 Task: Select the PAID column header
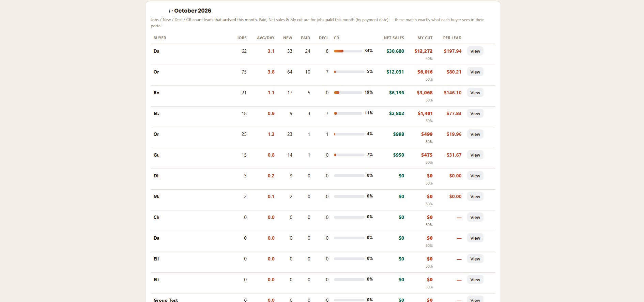(x=306, y=38)
